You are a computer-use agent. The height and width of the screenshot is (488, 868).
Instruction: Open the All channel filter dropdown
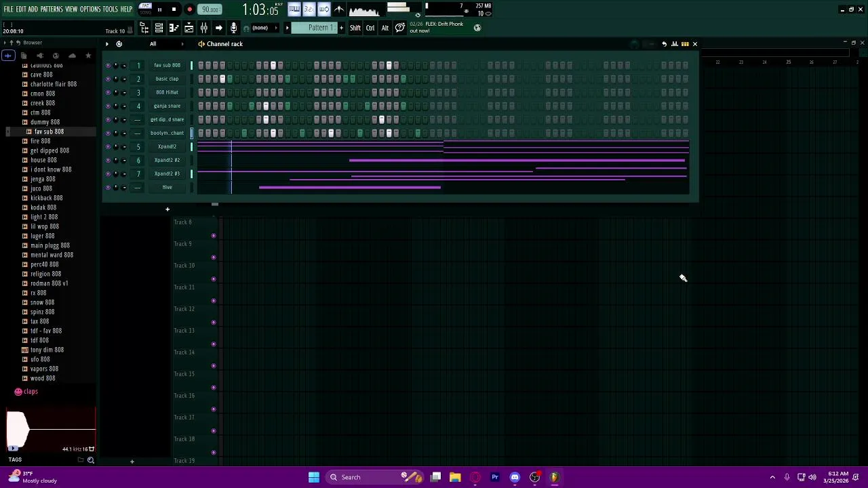[167, 44]
